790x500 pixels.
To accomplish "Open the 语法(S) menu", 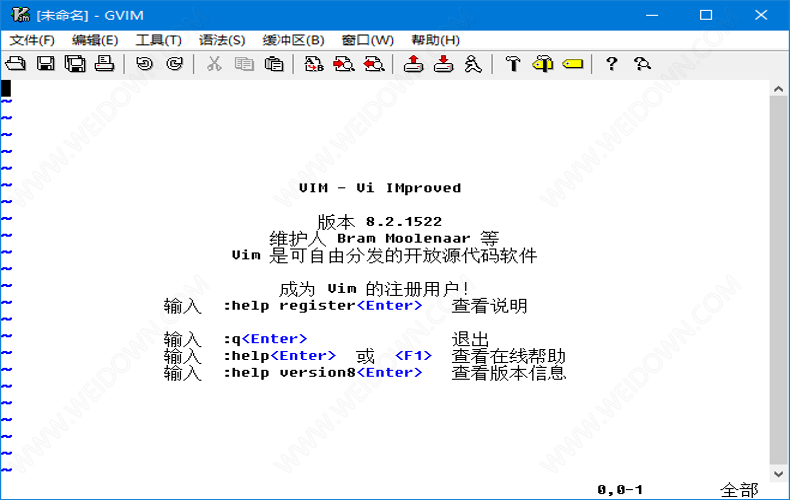I will pyautogui.click(x=222, y=40).
